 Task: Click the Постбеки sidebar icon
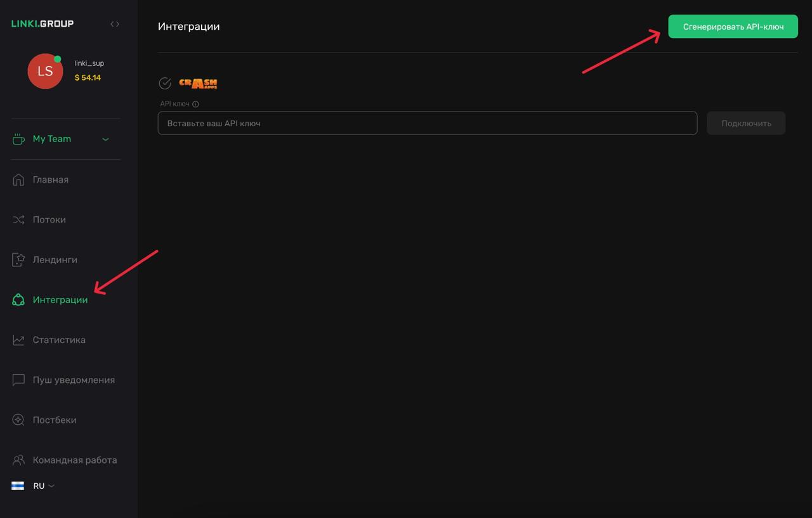tap(18, 420)
